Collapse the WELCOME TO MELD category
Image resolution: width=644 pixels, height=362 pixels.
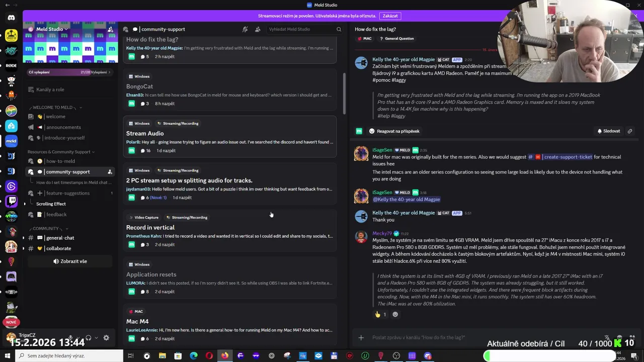pos(56,107)
